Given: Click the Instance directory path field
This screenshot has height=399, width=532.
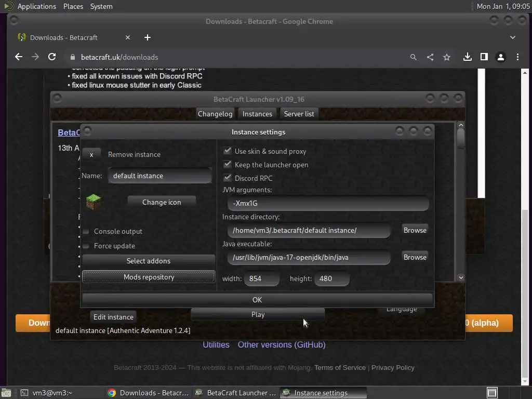Looking at the screenshot, I should (309, 230).
